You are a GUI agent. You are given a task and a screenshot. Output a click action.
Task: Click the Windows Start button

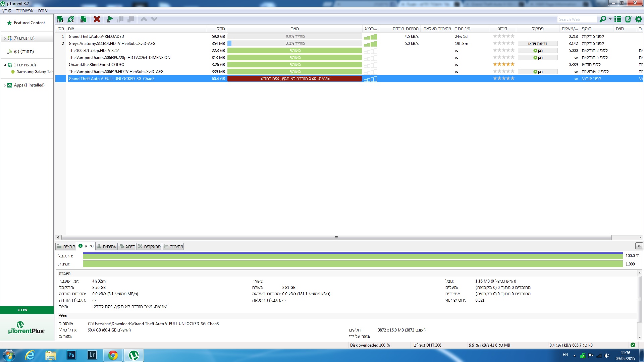[x=9, y=355]
